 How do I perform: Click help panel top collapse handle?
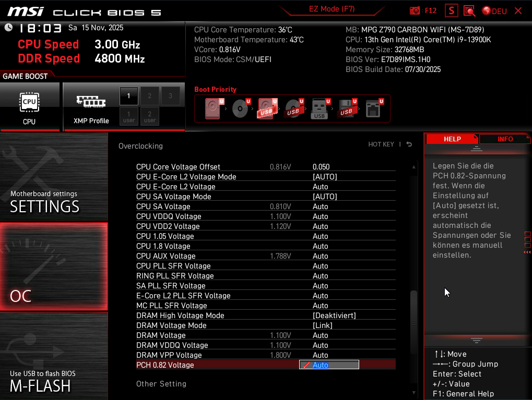[x=476, y=149]
